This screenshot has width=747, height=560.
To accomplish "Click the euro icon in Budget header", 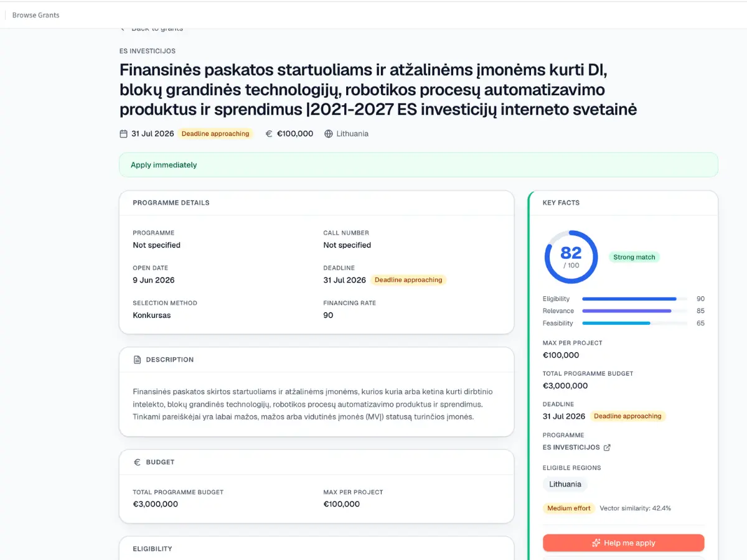I will click(x=138, y=462).
